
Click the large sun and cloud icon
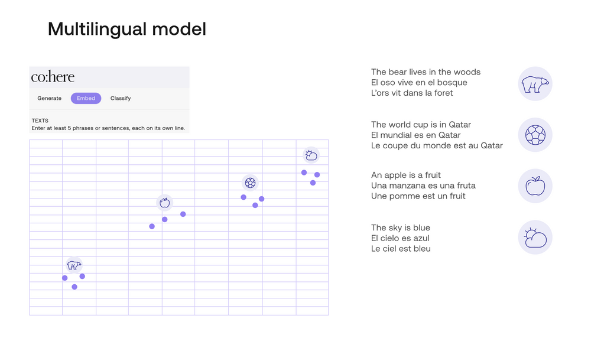click(535, 238)
